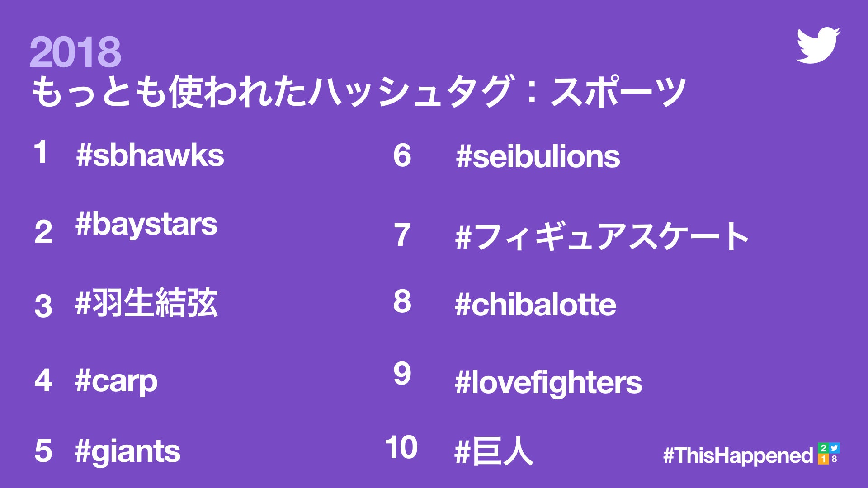
Task: Click the #carp hashtag
Action: [116, 381]
